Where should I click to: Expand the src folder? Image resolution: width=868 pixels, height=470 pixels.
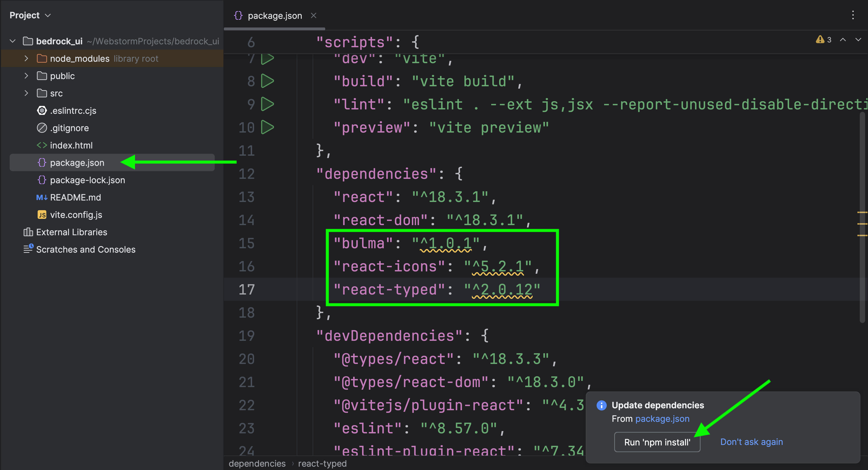[26, 93]
